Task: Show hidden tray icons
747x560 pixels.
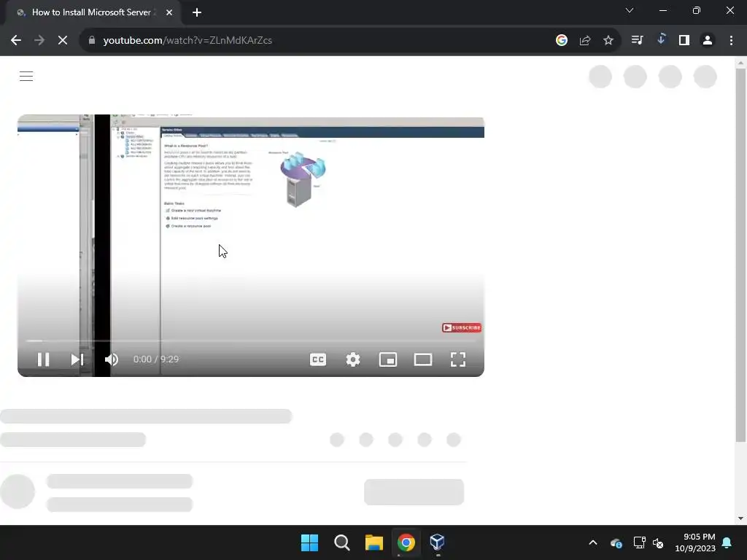Action: (593, 542)
